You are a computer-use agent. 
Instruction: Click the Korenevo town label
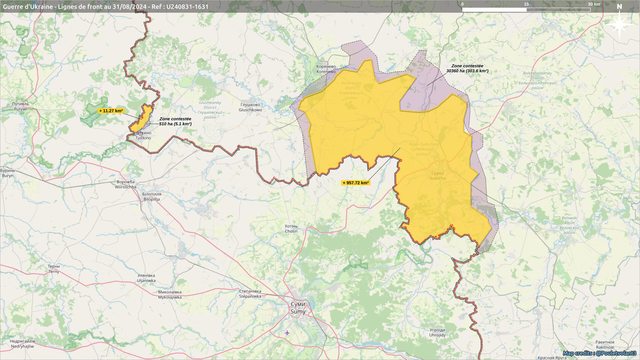326,69
